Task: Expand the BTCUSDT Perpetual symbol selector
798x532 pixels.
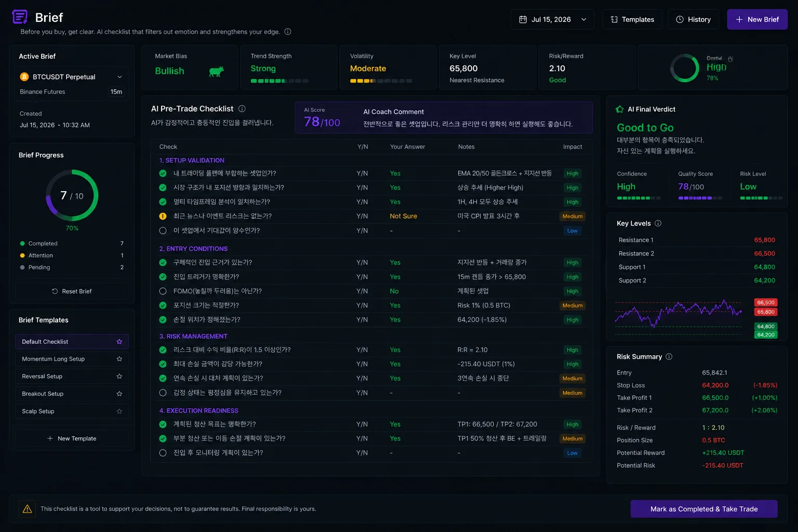Action: tap(72, 77)
